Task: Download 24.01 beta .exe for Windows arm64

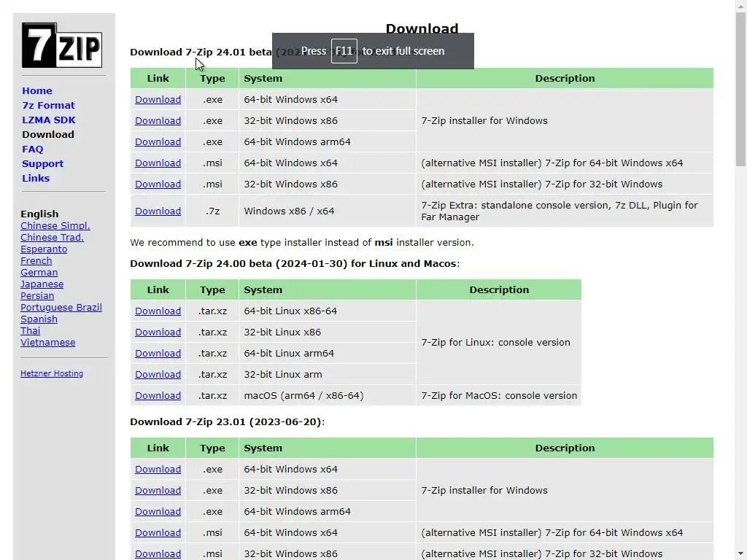Action: [158, 142]
